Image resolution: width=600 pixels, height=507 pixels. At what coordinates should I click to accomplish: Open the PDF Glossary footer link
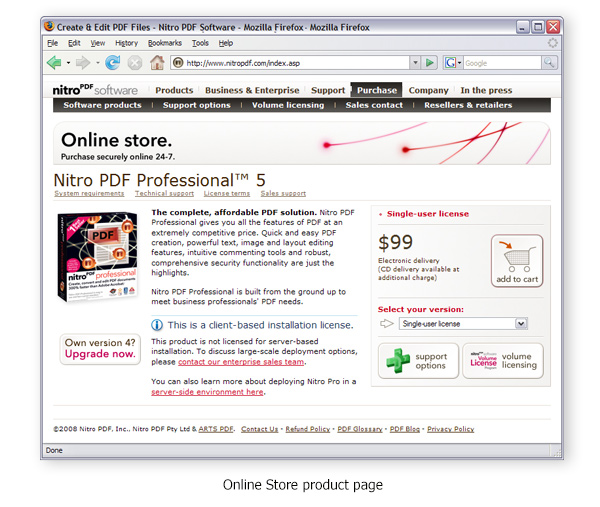[x=360, y=429]
